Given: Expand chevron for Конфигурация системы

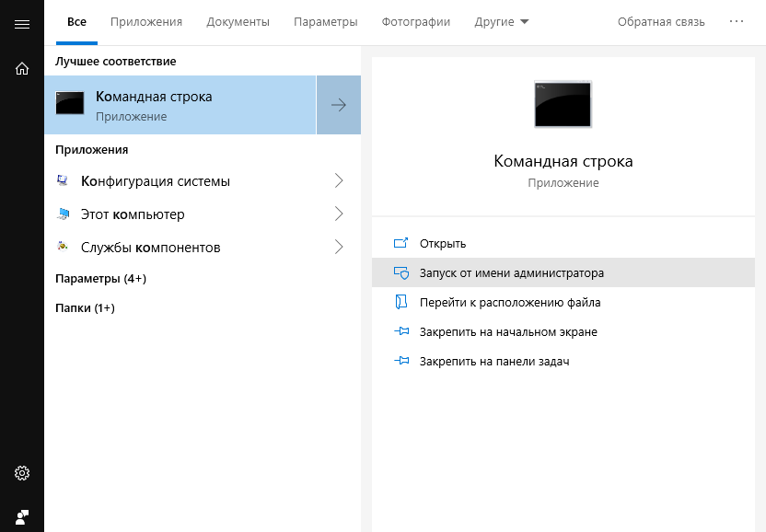Looking at the screenshot, I should 338,181.
